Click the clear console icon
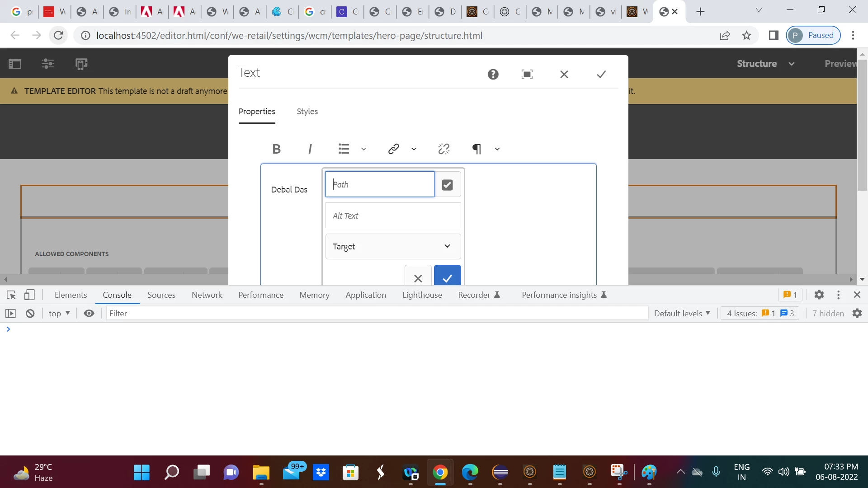 [30, 313]
